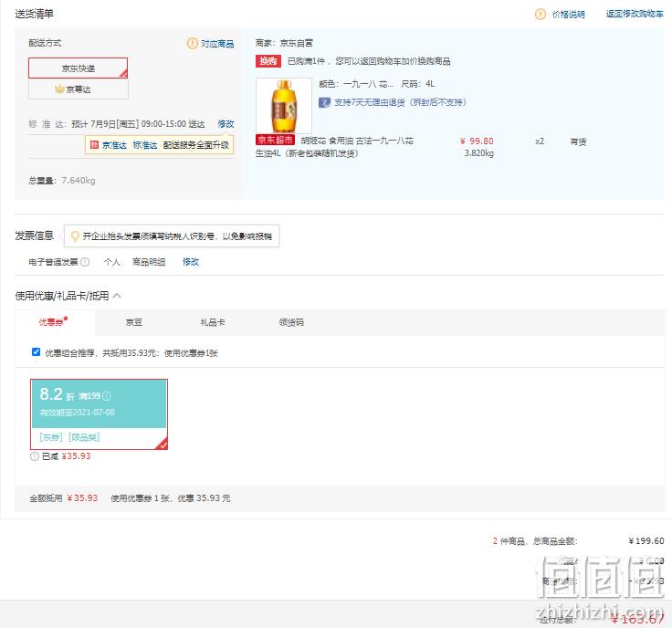Click the 有货 stock status

click(578, 141)
